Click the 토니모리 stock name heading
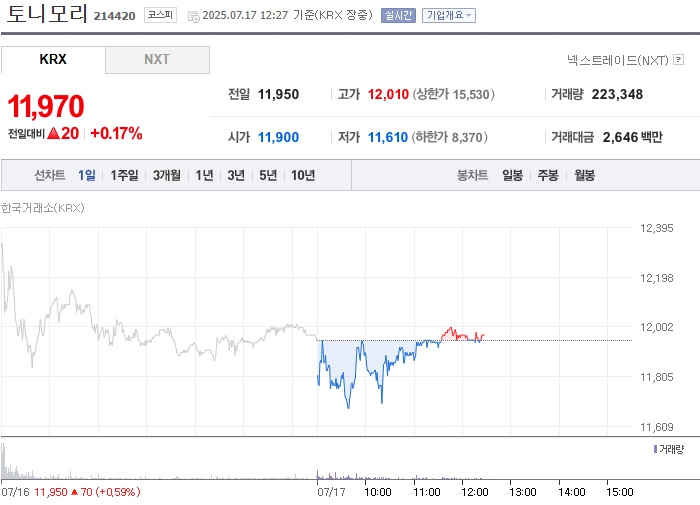 [x=46, y=14]
